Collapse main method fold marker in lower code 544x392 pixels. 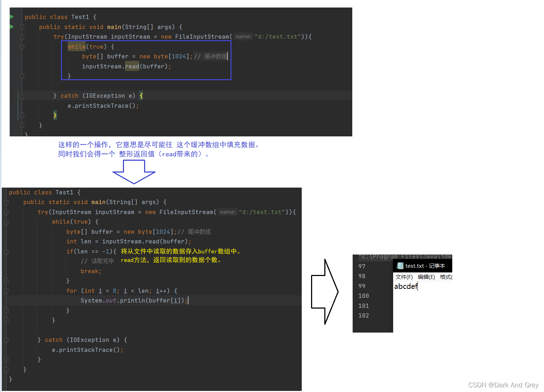click(x=6, y=203)
